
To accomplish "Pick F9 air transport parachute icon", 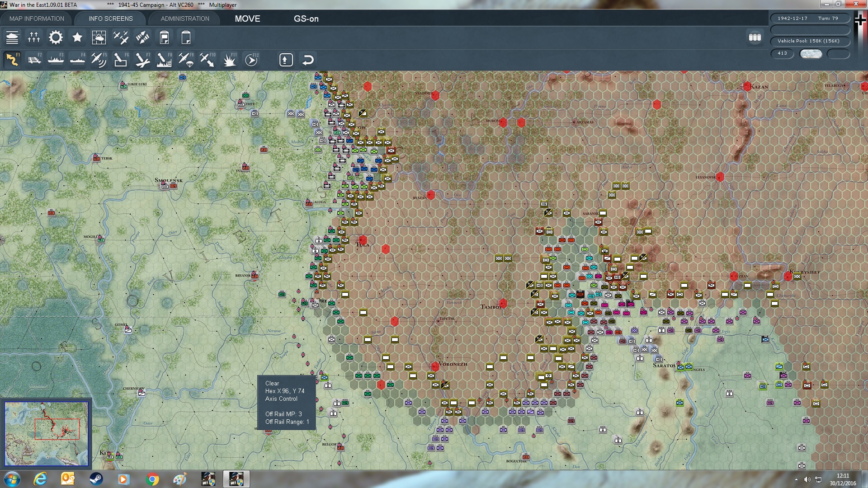I will pos(186,60).
